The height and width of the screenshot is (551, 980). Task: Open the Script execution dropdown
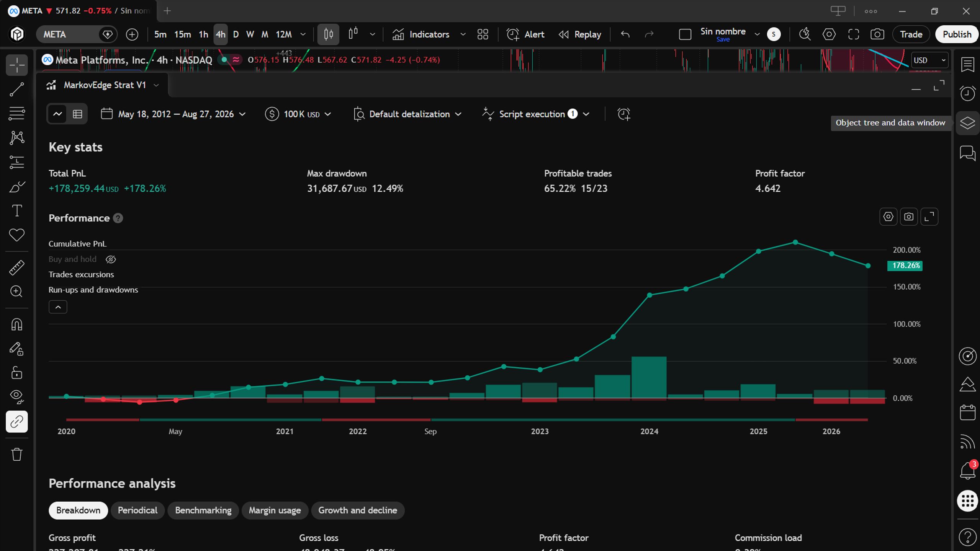536,114
